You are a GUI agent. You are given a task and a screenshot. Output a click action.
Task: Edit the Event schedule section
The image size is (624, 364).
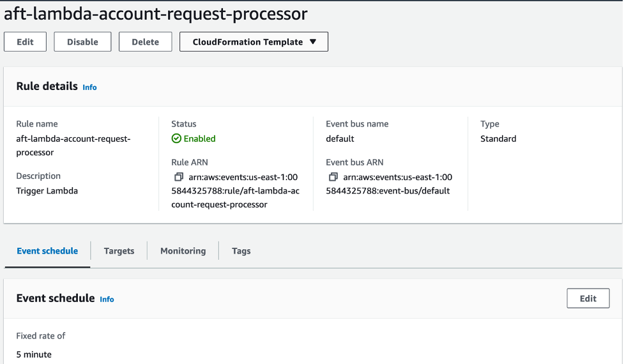588,298
